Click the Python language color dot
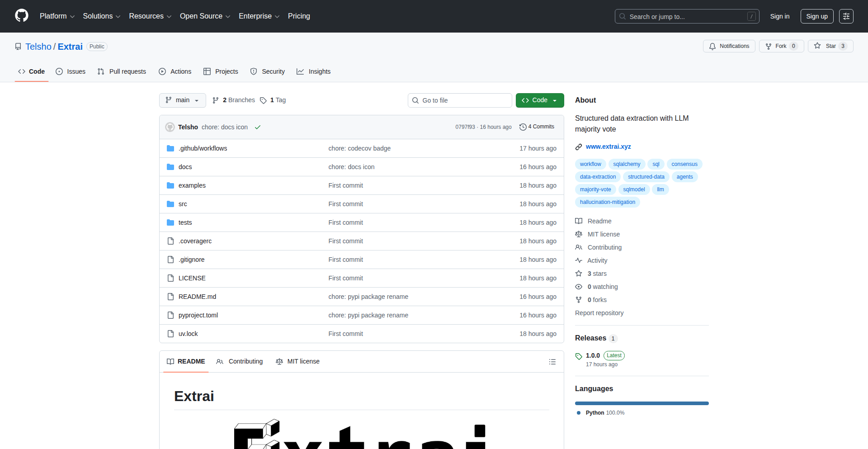This screenshot has height=449, width=868. click(579, 413)
